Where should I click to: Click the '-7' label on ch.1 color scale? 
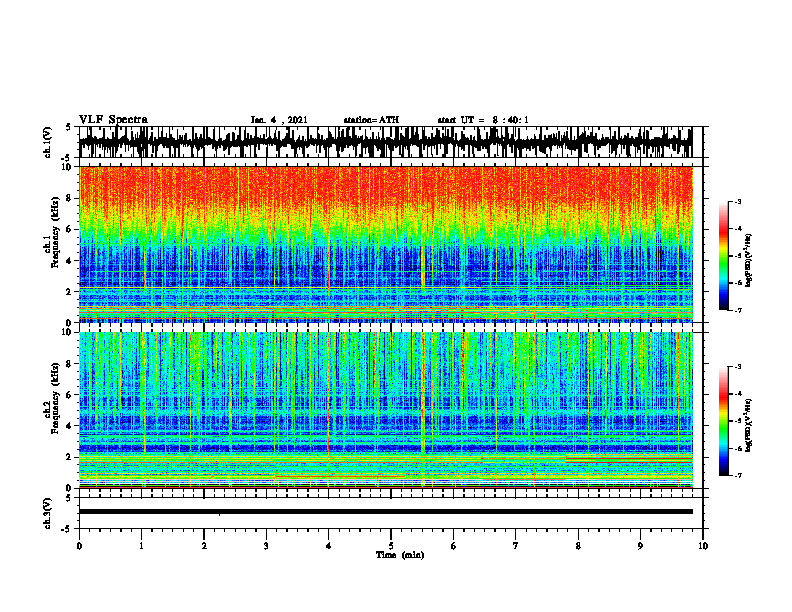click(x=737, y=310)
